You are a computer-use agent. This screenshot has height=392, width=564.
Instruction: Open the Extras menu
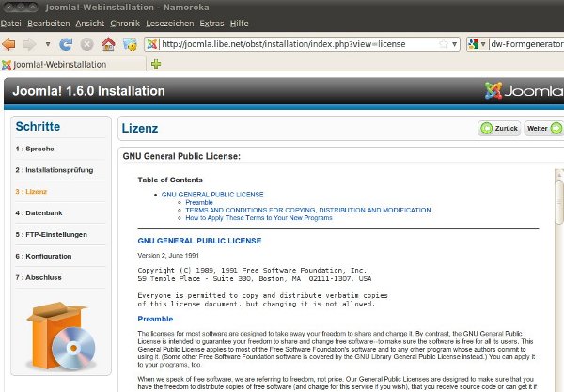click(x=211, y=24)
